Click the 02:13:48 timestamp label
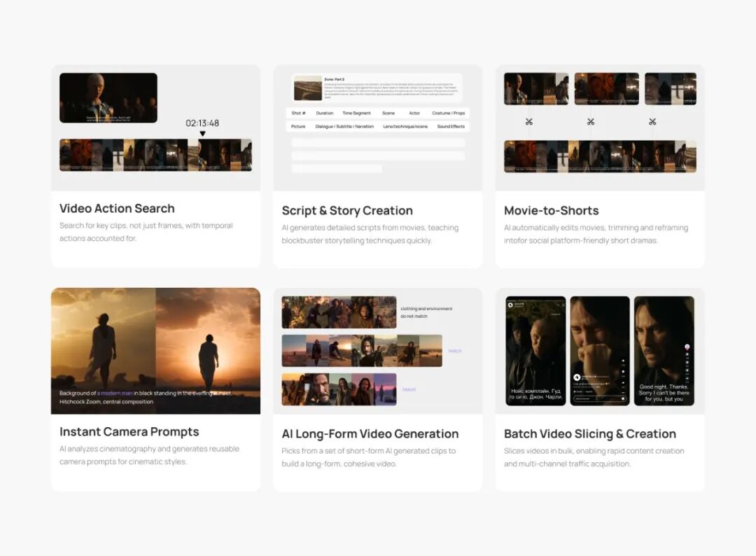 202,123
